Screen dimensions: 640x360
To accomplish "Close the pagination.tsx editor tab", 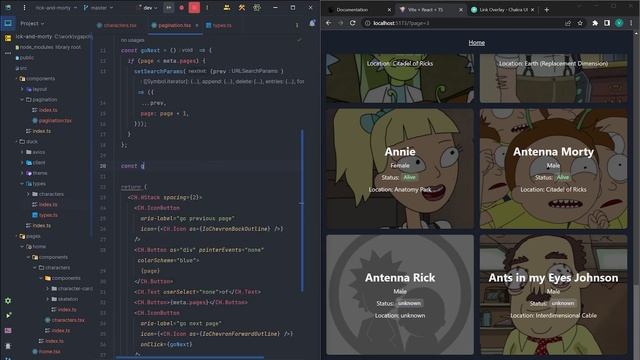I will [x=197, y=25].
